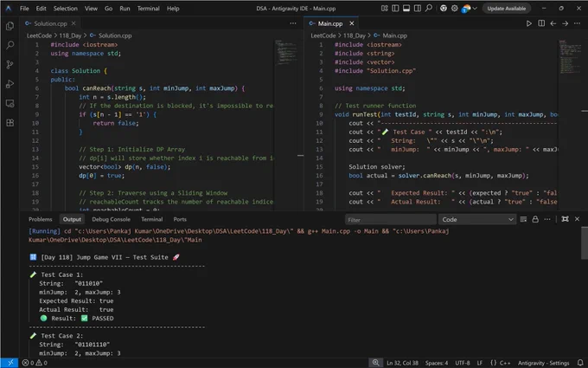Click the LeetCode breadcrumb in Solution.cpp editor

click(x=39, y=36)
